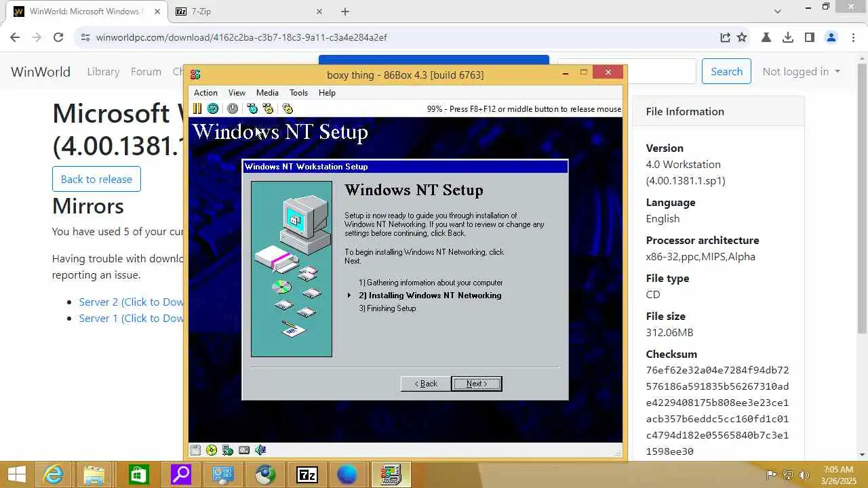Open the Server 2 download link
The height and width of the screenshot is (488, 868).
click(x=132, y=302)
